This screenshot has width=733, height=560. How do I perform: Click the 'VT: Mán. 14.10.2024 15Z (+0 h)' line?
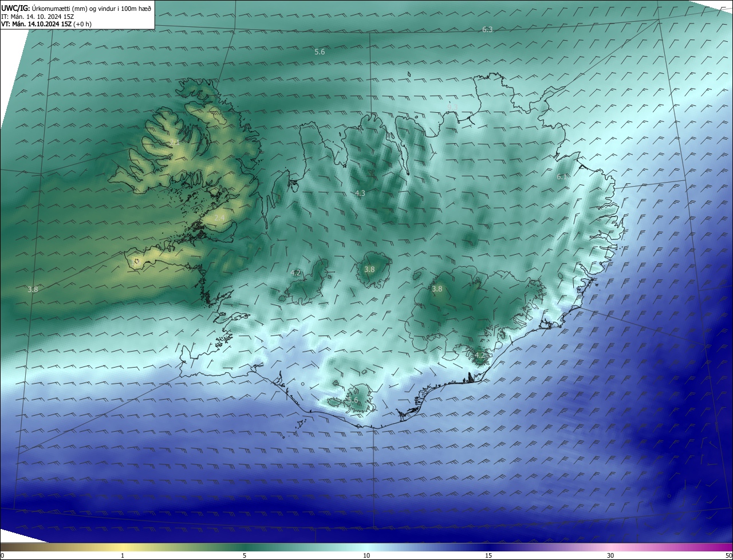[x=46, y=24]
